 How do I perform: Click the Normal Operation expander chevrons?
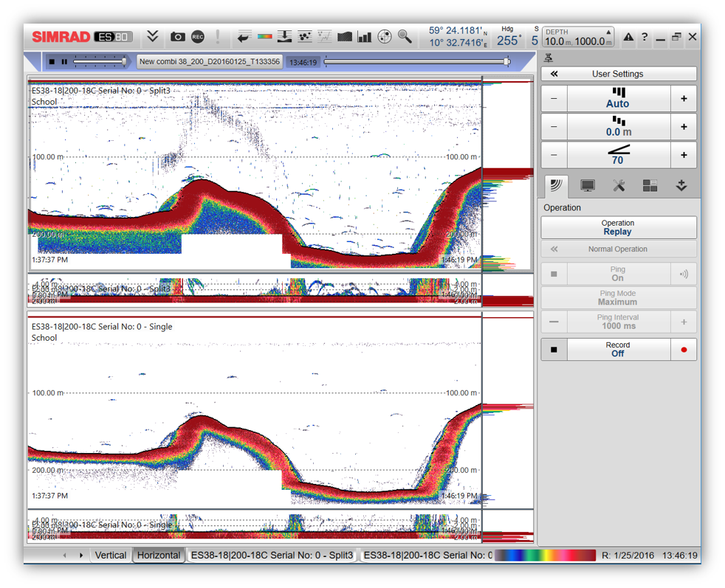[x=554, y=249]
